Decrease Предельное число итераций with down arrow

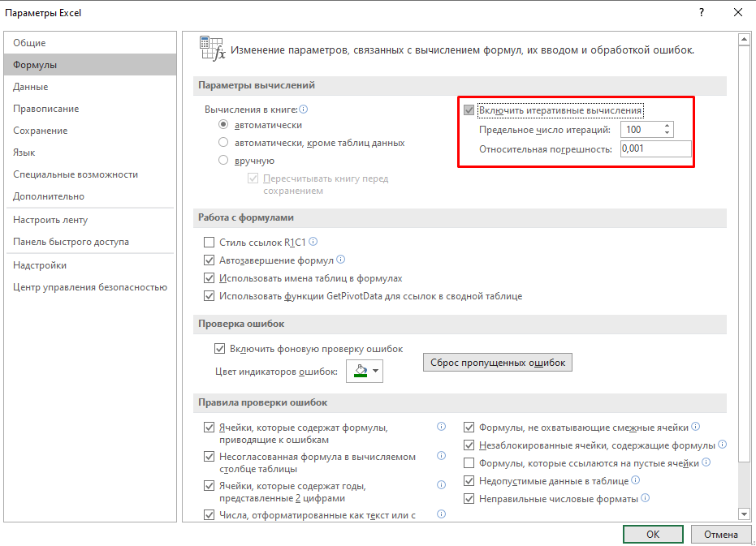pyautogui.click(x=667, y=132)
